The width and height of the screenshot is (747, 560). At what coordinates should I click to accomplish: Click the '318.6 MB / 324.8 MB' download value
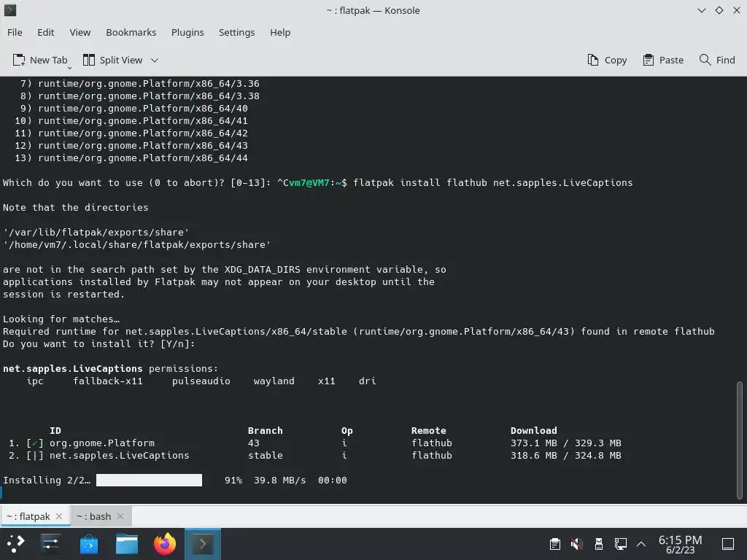click(x=566, y=455)
